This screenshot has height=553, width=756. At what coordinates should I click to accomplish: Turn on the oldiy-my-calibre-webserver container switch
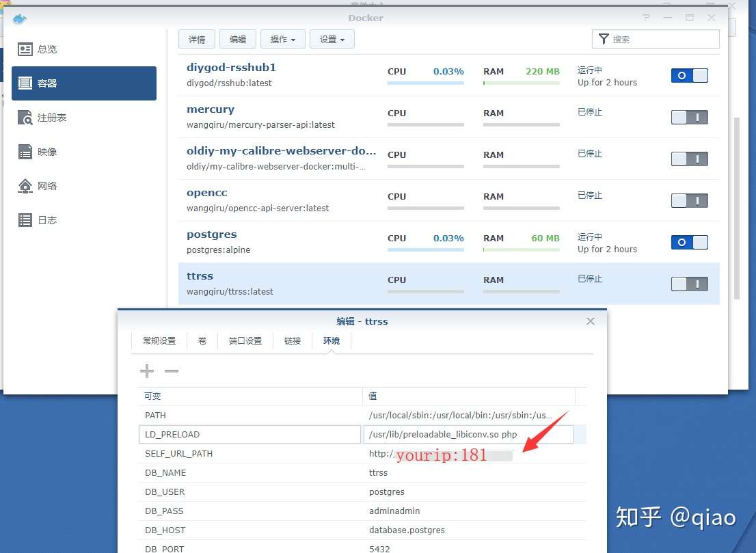[x=690, y=159]
